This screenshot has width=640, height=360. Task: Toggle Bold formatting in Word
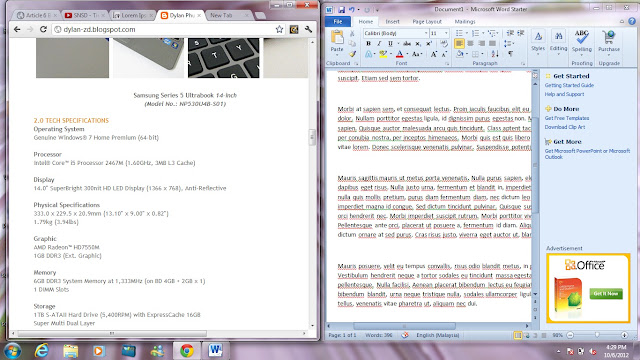pyautogui.click(x=369, y=43)
